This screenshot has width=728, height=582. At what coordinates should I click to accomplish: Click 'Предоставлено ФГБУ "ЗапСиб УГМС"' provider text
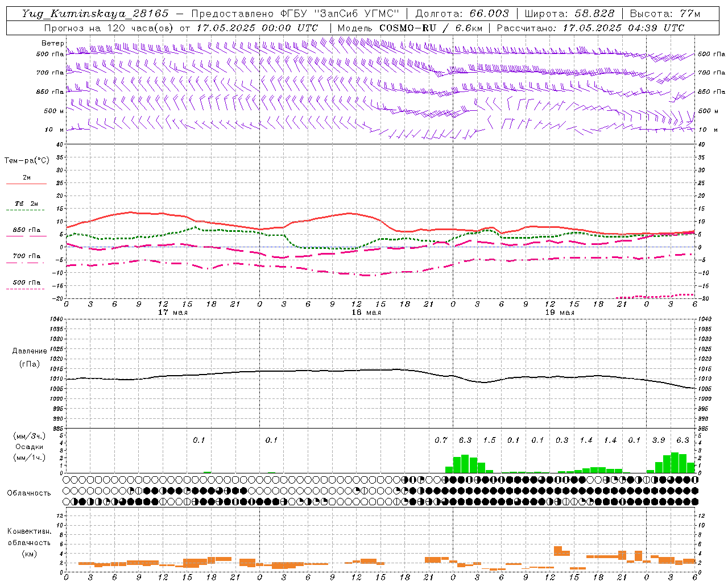[x=295, y=14]
